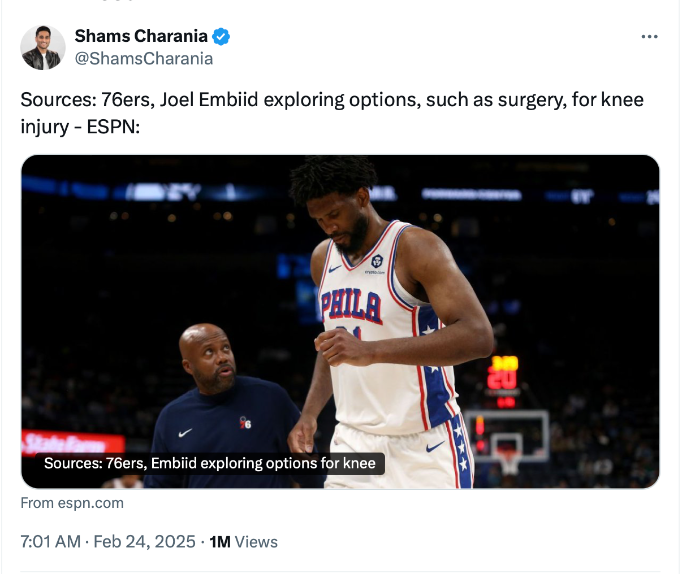The width and height of the screenshot is (682, 574).
Task: Click the @ShamsCharania handle
Action: pos(143,58)
